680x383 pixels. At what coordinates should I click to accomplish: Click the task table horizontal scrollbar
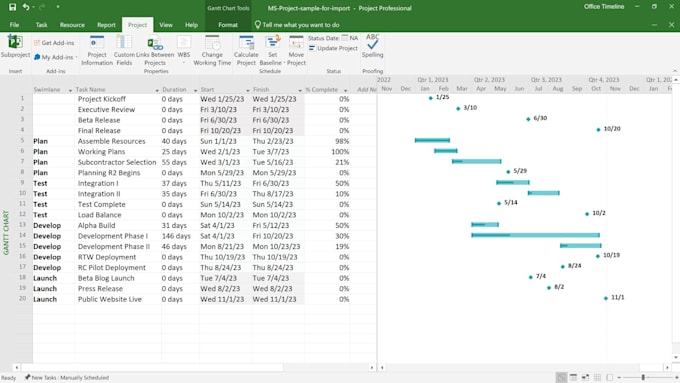pyautogui.click(x=152, y=367)
